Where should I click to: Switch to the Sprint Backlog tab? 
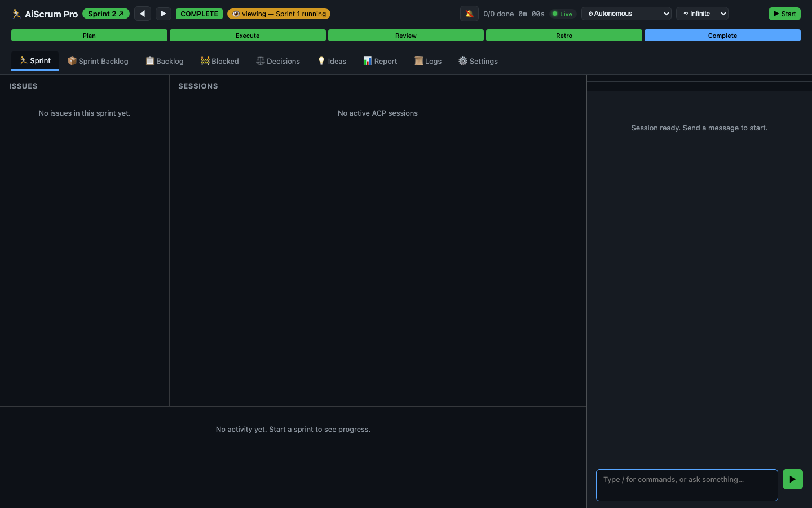click(x=98, y=61)
